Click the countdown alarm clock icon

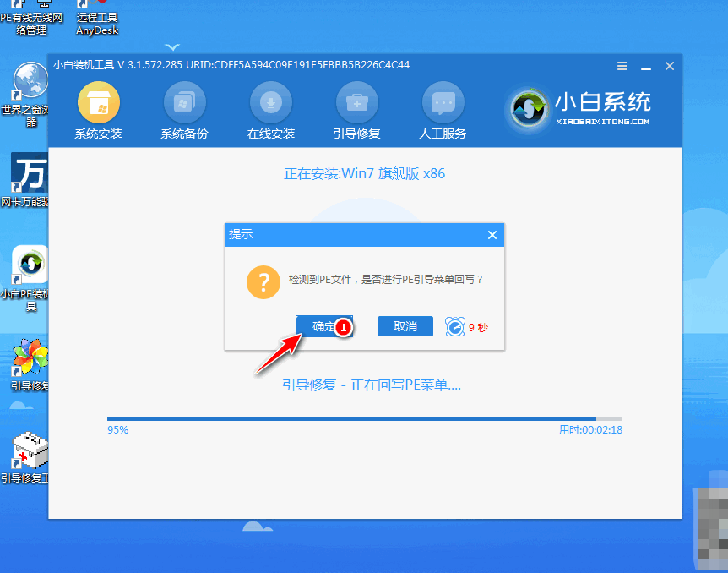455,327
